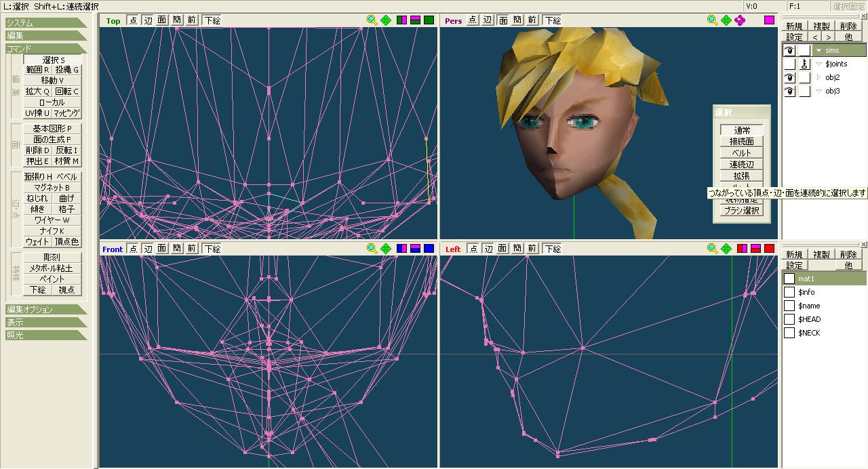
Task: Click the 選択固定 status button
Action: 849,6
